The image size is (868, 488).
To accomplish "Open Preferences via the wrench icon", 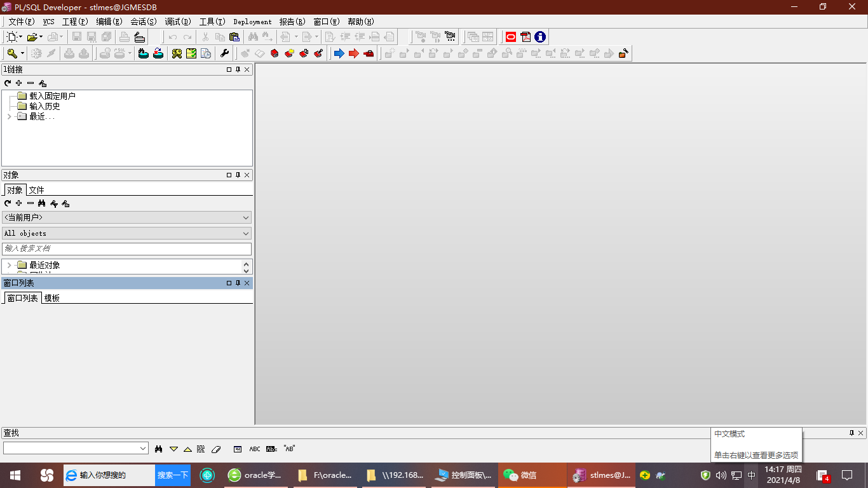I will [x=224, y=53].
